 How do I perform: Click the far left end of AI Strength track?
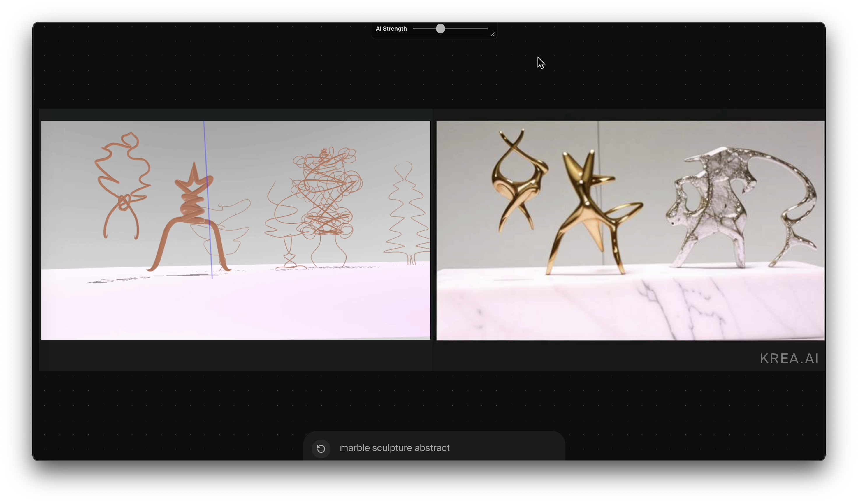414,29
